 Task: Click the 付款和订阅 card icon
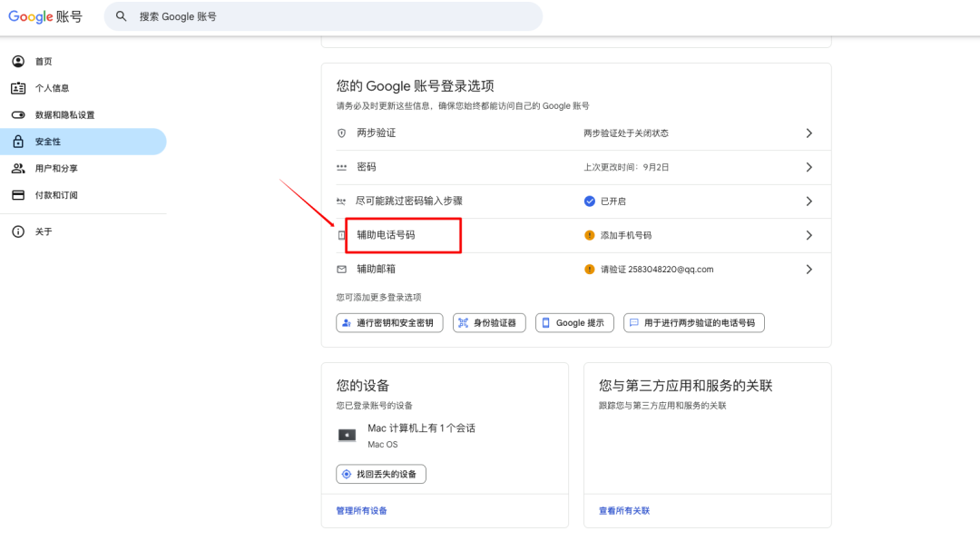click(x=18, y=195)
